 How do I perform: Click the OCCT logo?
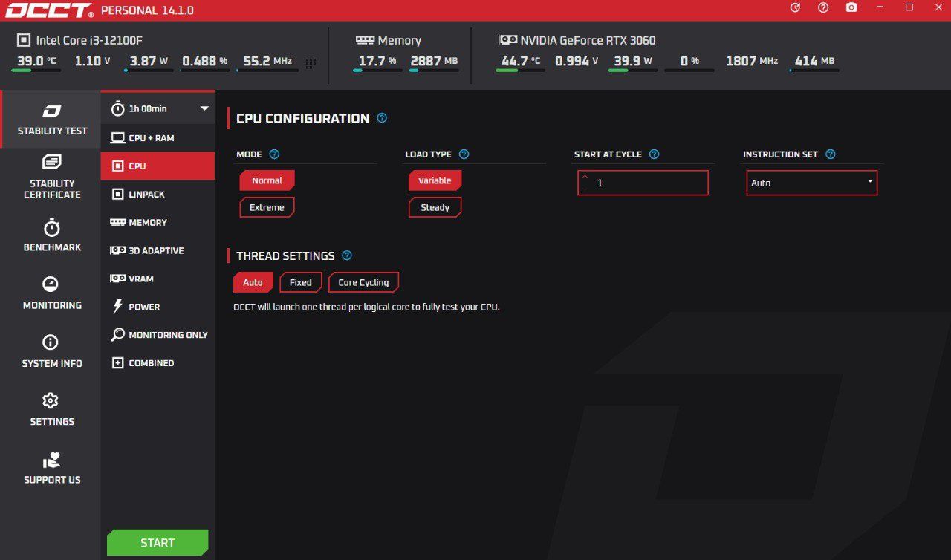(x=49, y=10)
